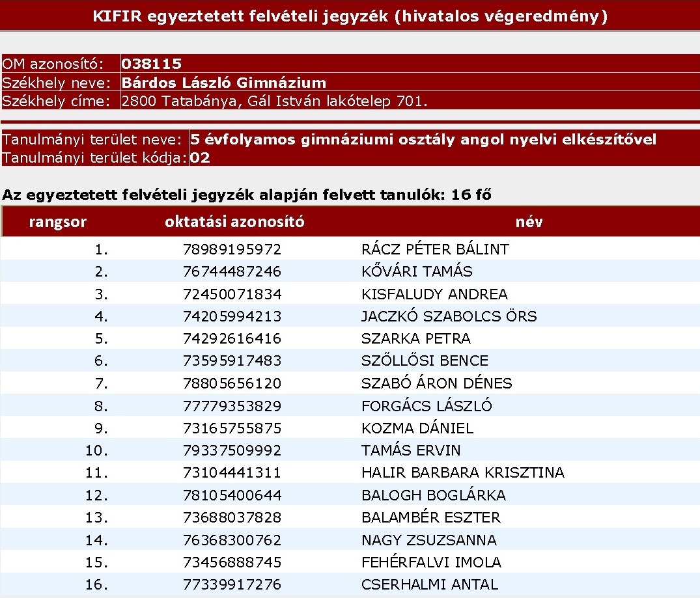Click the admitted students count '16 fő' heading
The width and height of the screenshot is (700, 598).
click(x=246, y=195)
